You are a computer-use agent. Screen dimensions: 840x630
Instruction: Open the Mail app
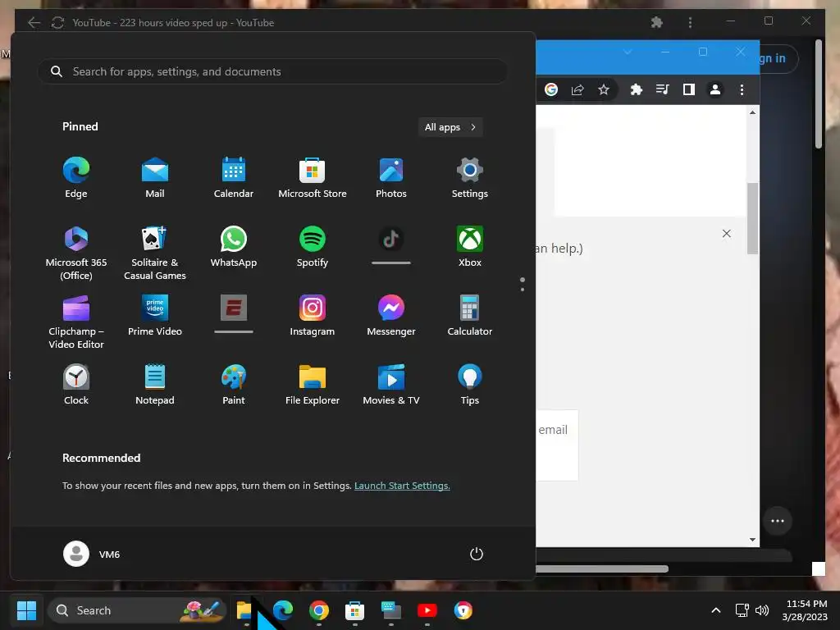click(155, 178)
